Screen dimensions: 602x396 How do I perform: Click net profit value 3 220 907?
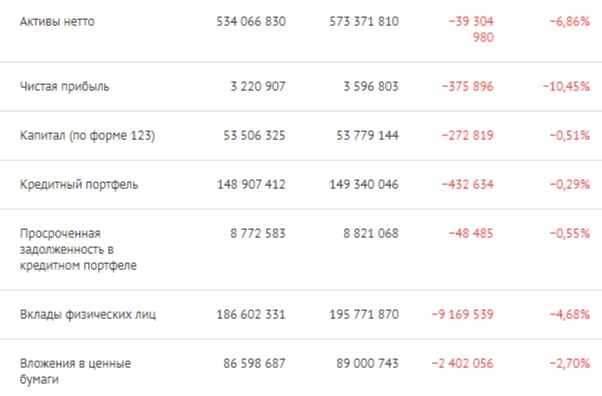(258, 87)
